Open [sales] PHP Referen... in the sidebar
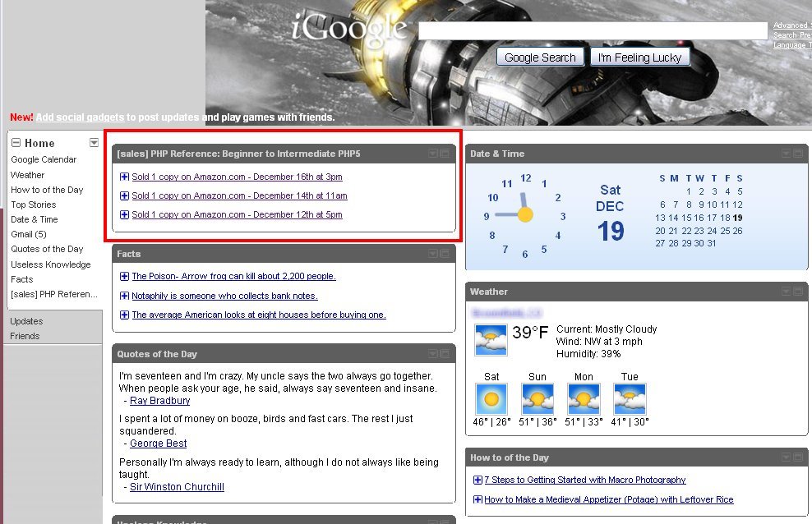The image size is (812, 524). (x=54, y=294)
